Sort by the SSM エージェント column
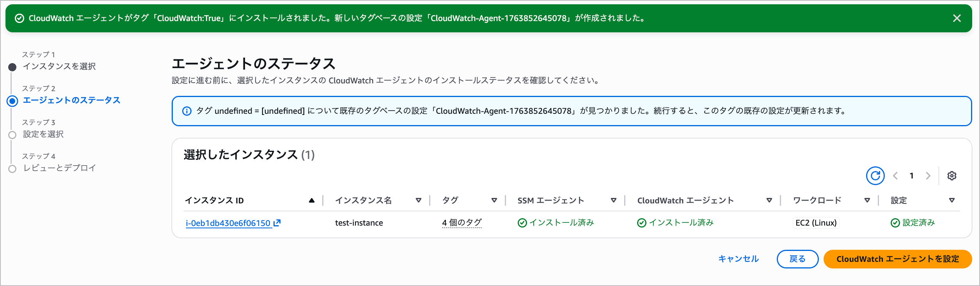 point(614,200)
